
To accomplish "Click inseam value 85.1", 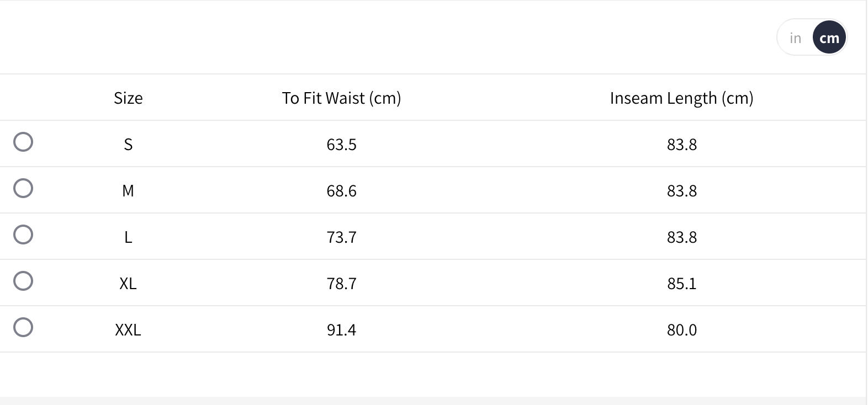I will click(x=681, y=284).
